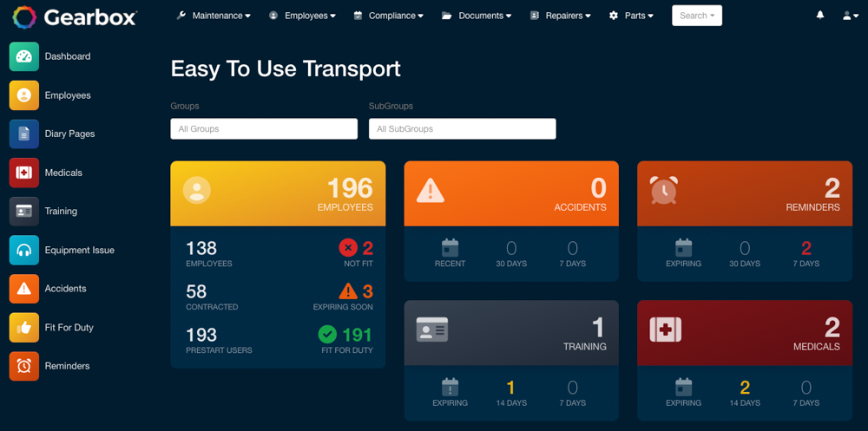Open the Repairers menu
This screenshot has height=431, width=868.
click(560, 16)
